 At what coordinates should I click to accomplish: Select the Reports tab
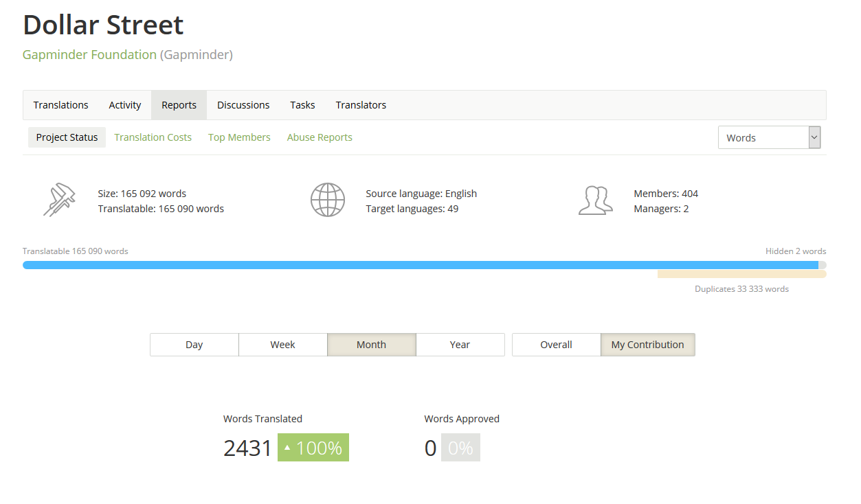tap(179, 105)
